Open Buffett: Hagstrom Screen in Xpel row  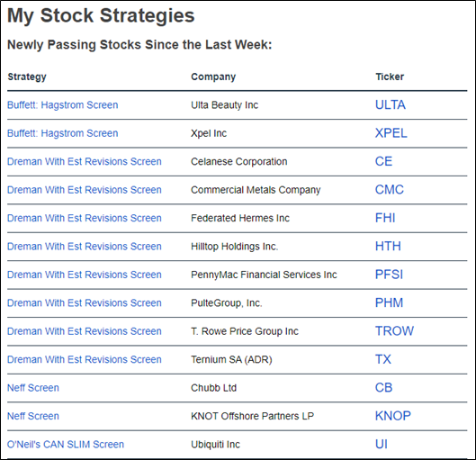pos(62,133)
